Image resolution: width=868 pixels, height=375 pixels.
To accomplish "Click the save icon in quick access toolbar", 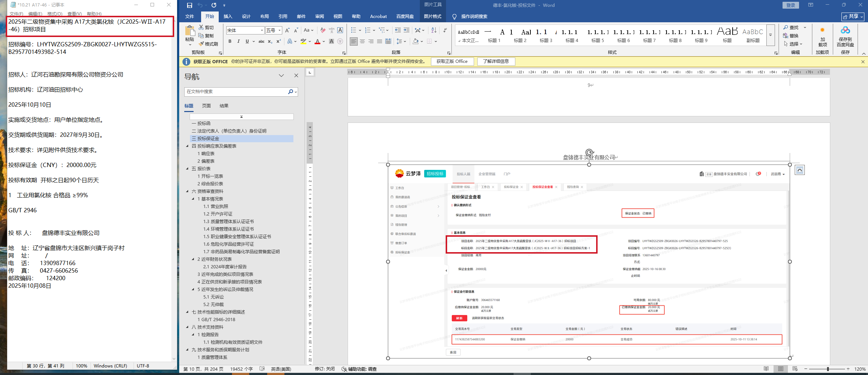I will (189, 5).
